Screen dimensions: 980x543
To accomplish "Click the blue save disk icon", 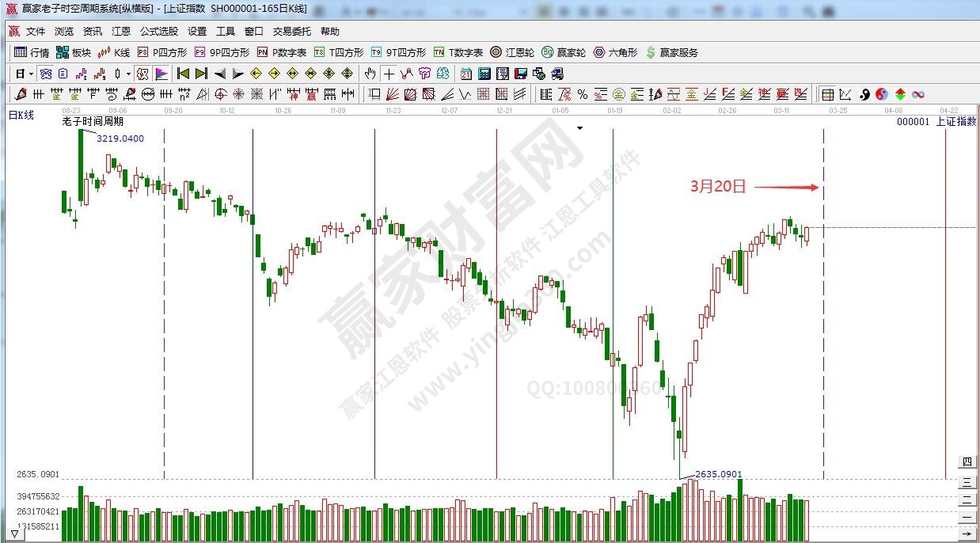I will click(521, 74).
